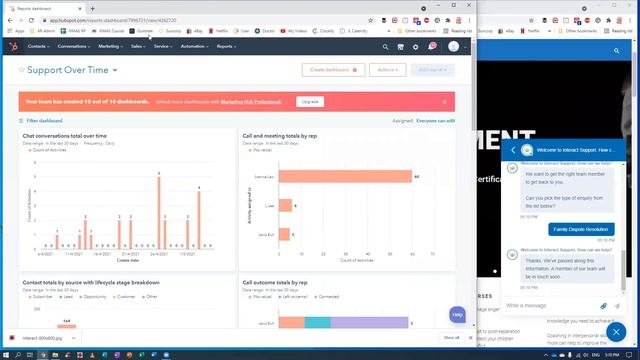Go back in the chat widget
640x360 pixels.
[513, 150]
